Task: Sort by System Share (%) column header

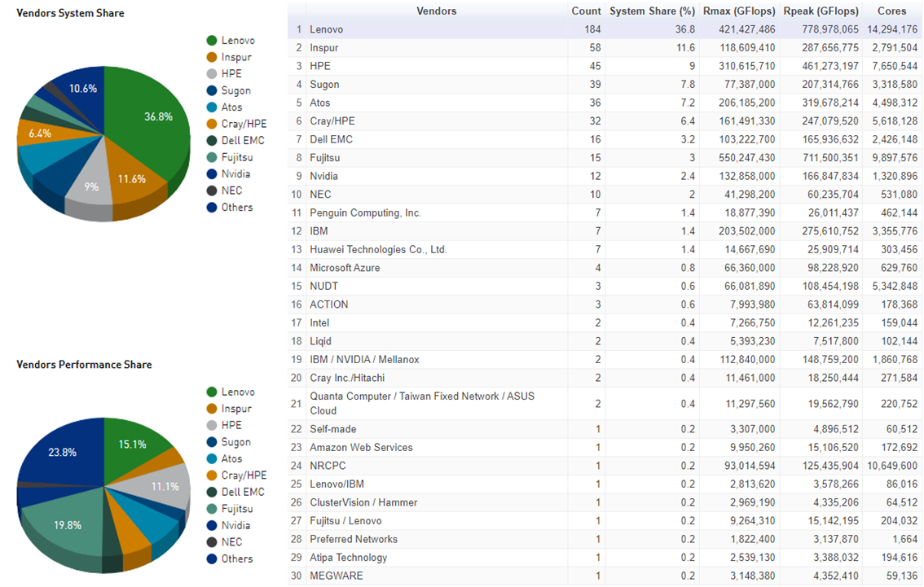Action: pyautogui.click(x=652, y=11)
